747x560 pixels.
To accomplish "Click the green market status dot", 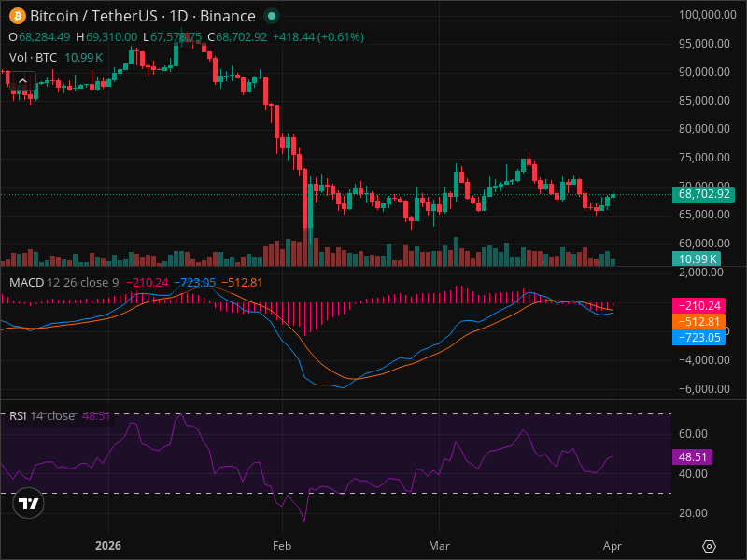I will pos(272,16).
